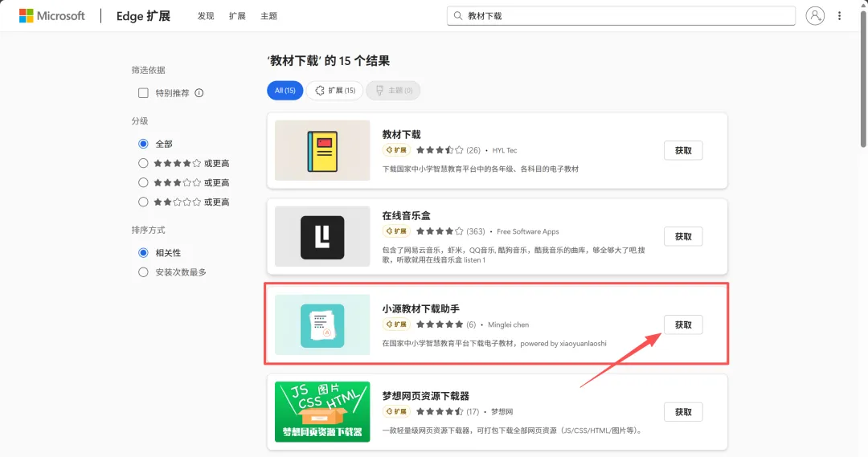The width and height of the screenshot is (868, 457).
Task: Open the 在线音乐盒 black logo thumbnail
Action: (322, 237)
